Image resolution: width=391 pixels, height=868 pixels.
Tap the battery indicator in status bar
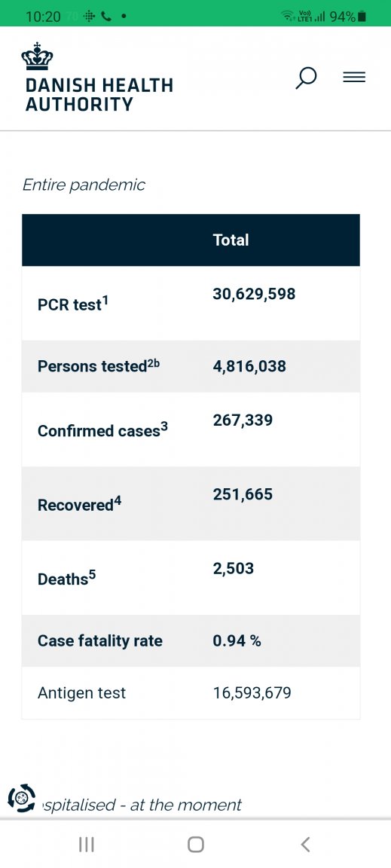(x=362, y=17)
